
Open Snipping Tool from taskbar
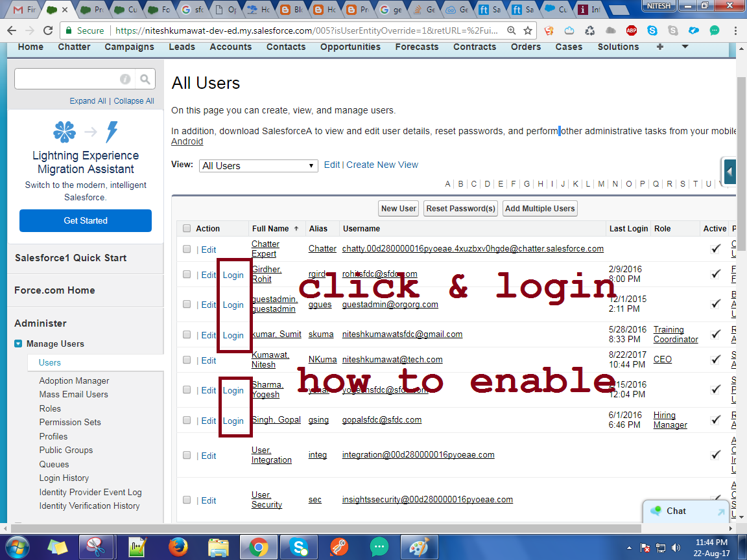(97, 547)
